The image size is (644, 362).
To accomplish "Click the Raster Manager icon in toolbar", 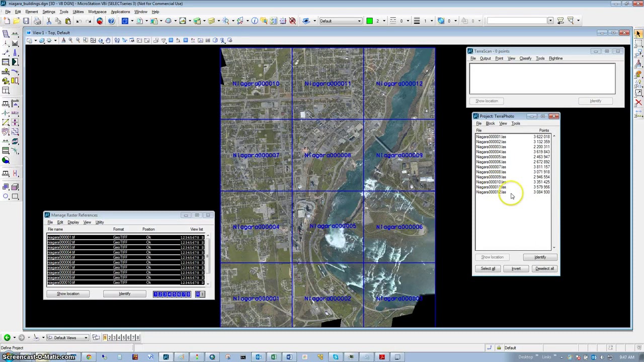I will click(154, 21).
